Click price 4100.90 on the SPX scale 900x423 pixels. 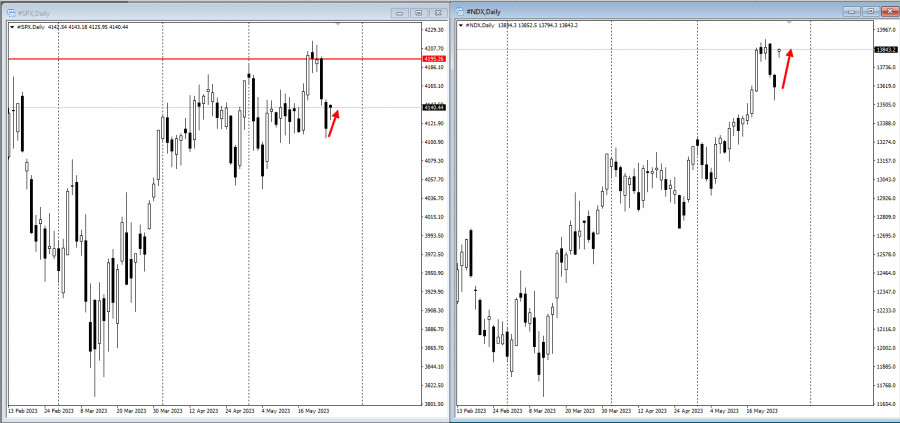coord(436,142)
